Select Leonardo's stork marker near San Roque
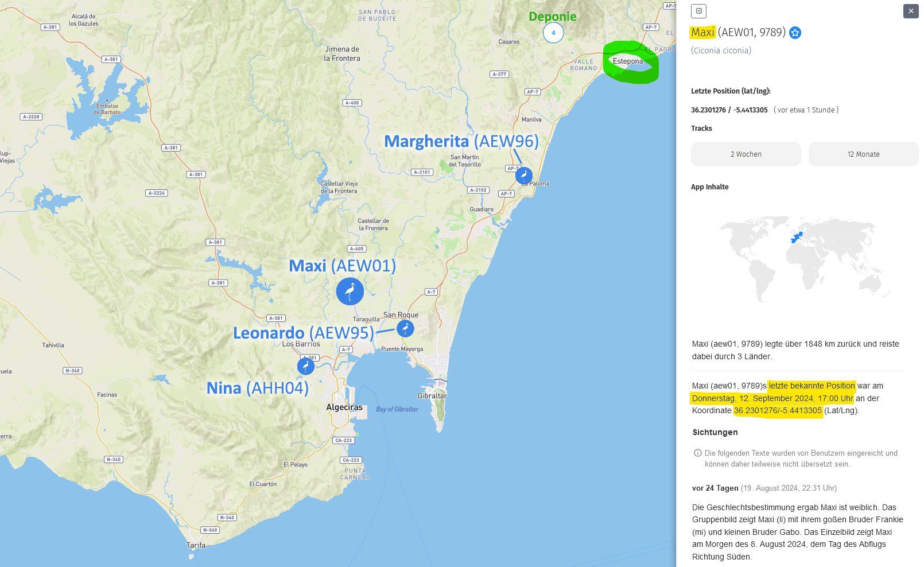Screen dimensions: 924x567 coord(405,329)
